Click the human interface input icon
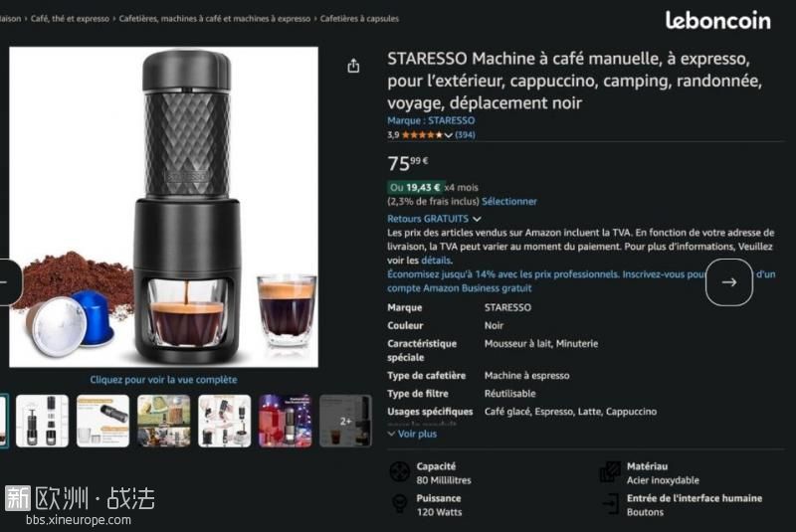The height and width of the screenshot is (532, 796). pyautogui.click(x=610, y=504)
